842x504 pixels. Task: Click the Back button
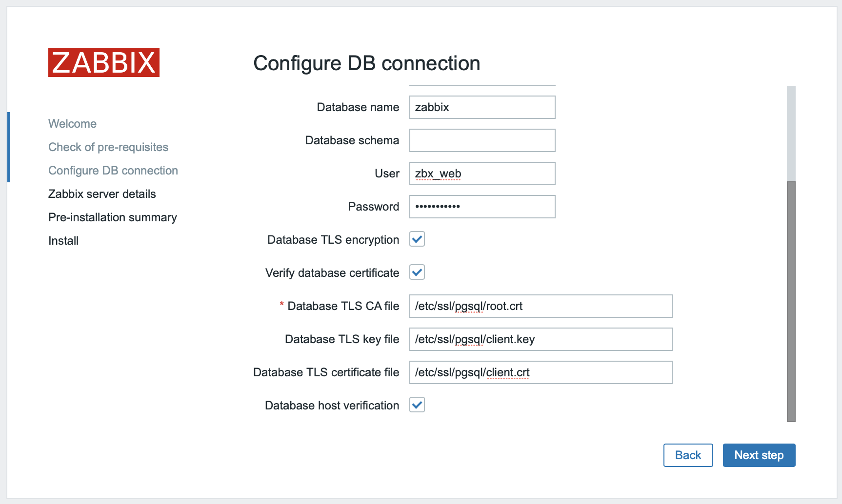pyautogui.click(x=688, y=455)
